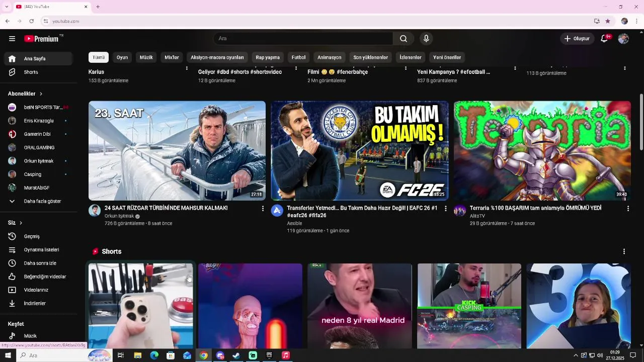Play the BU TAKIM OLMAMIŞ FC26 thumbnail
This screenshot has width=644, height=362.
(360, 151)
